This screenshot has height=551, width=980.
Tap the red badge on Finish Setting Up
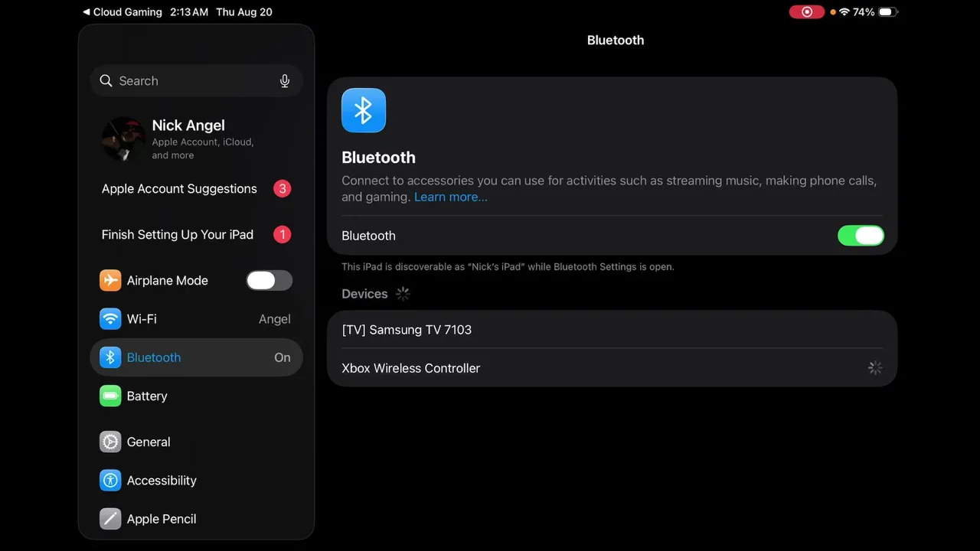click(x=283, y=235)
